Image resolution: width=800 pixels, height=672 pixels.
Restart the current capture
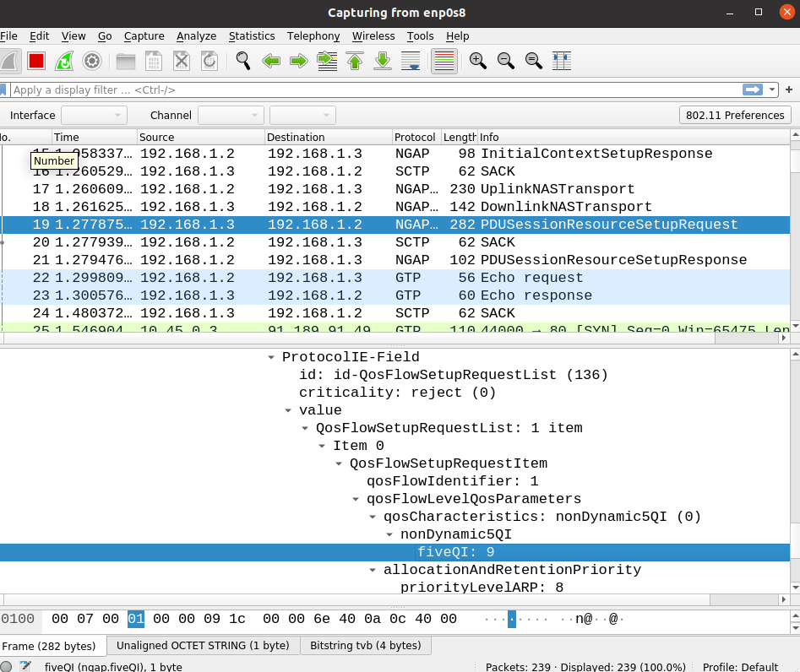coord(64,60)
